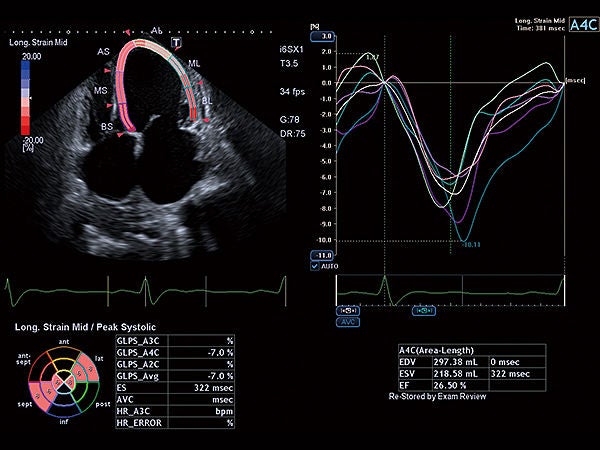Click the GLPS_A2C row label
This screenshot has height=450, width=600.
(x=138, y=364)
